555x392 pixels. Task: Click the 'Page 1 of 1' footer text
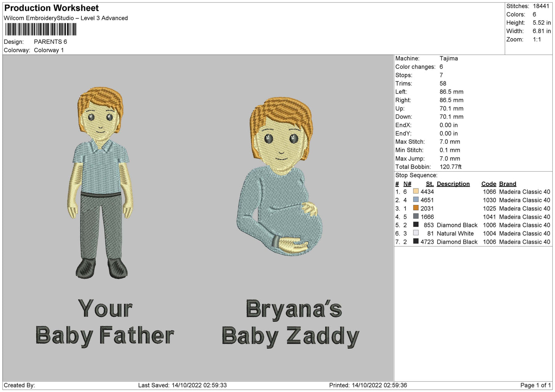(x=535, y=385)
